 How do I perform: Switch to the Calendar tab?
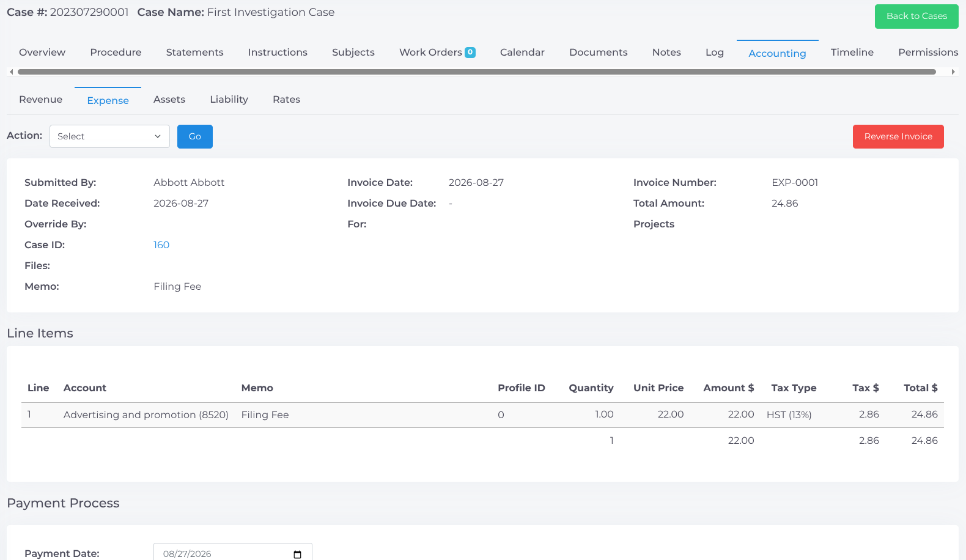tap(522, 53)
